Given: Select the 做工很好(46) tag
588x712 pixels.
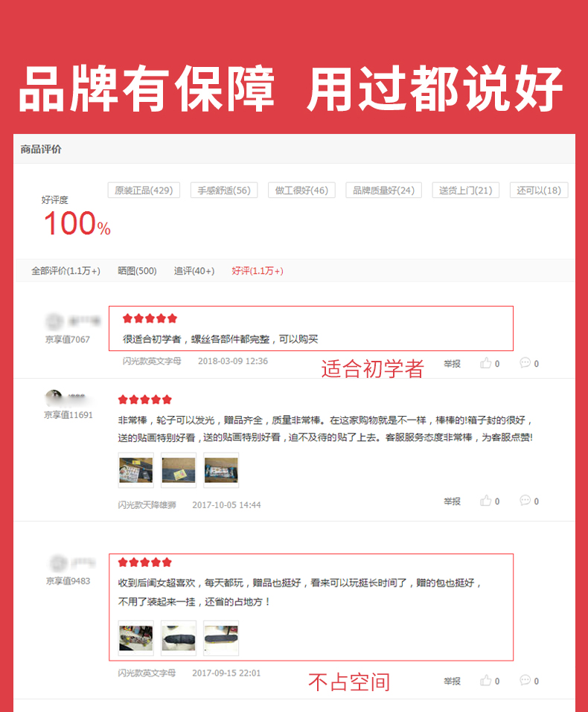Looking at the screenshot, I should pos(301,190).
